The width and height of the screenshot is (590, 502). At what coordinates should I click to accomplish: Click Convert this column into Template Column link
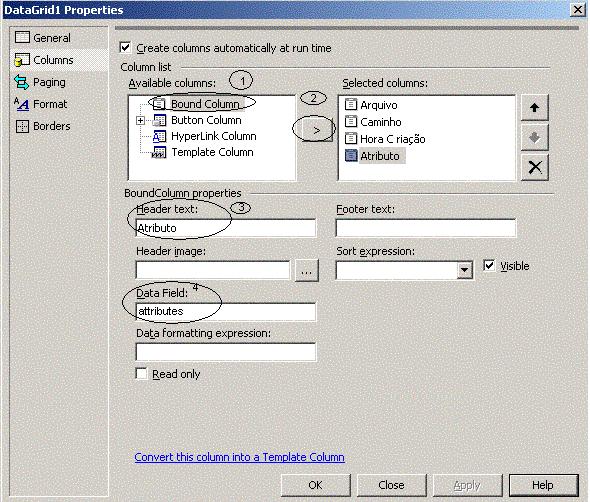240,457
